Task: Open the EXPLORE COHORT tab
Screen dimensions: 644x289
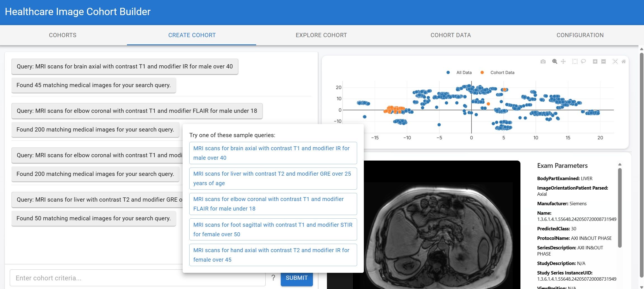Action: pos(321,35)
